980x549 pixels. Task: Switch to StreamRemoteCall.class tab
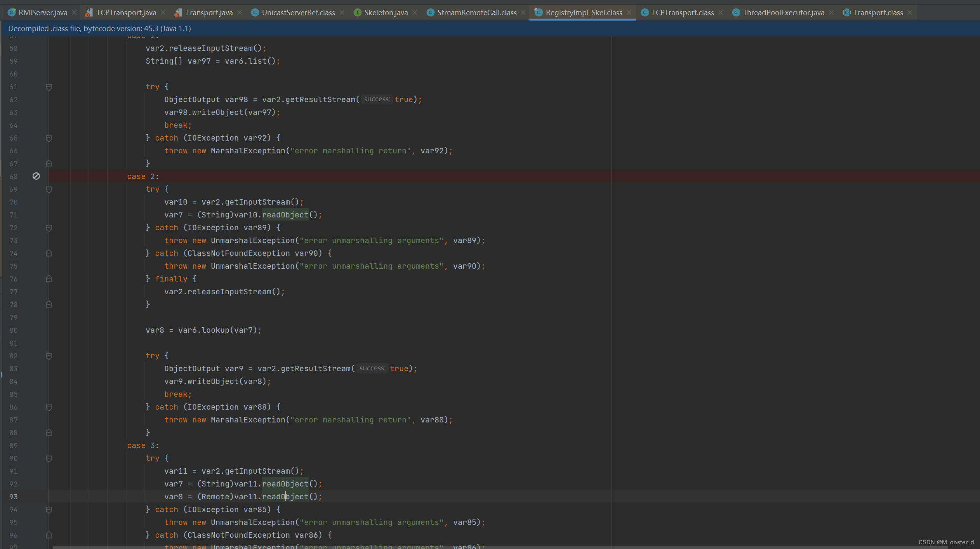click(x=477, y=12)
